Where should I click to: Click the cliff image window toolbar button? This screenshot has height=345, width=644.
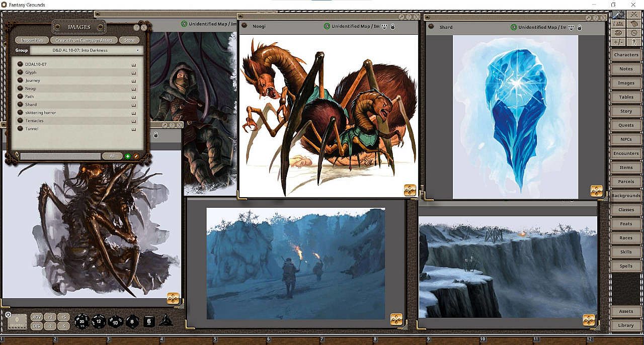point(589,320)
